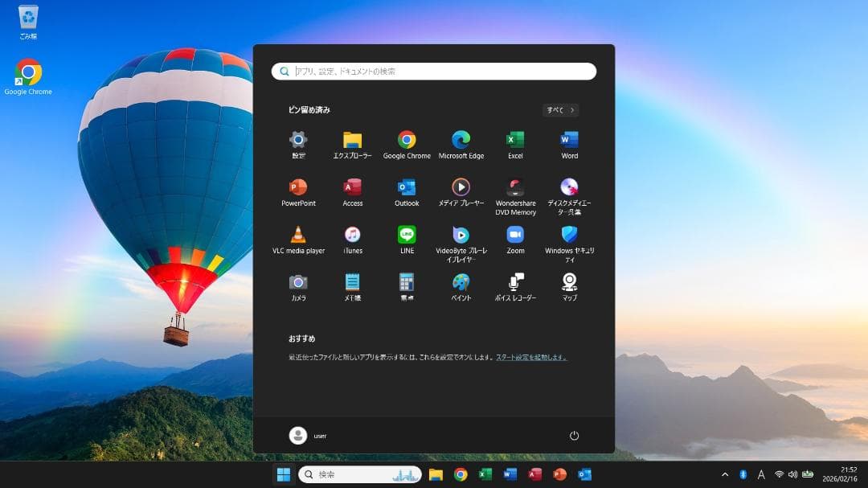Open the Camera app
This screenshot has height=488, width=868.
[298, 288]
